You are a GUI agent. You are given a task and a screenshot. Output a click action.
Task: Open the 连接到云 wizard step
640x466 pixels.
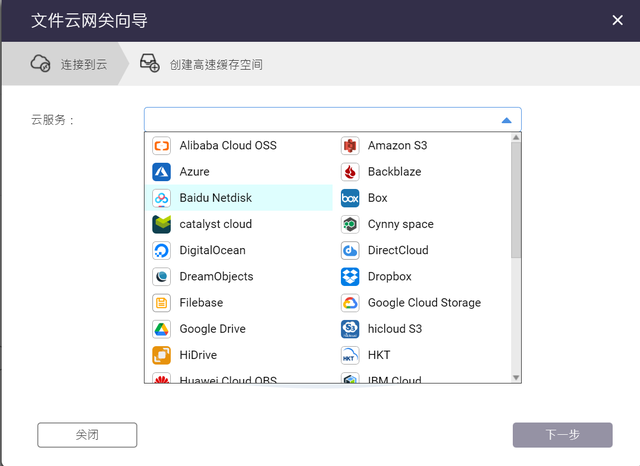[65, 64]
